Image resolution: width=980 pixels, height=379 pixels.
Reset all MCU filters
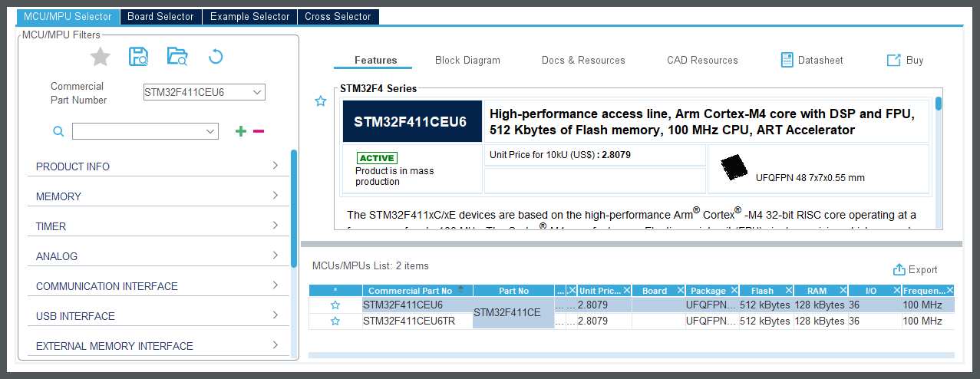(216, 56)
